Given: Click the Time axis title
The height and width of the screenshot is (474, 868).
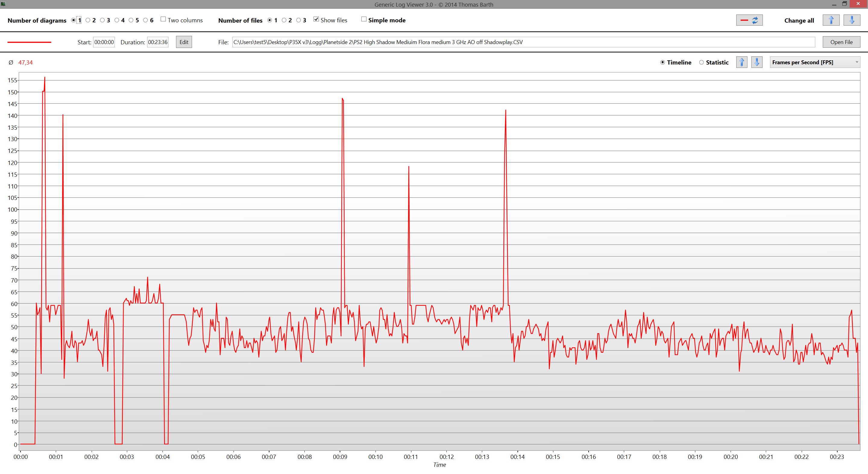Looking at the screenshot, I should click(x=439, y=465).
